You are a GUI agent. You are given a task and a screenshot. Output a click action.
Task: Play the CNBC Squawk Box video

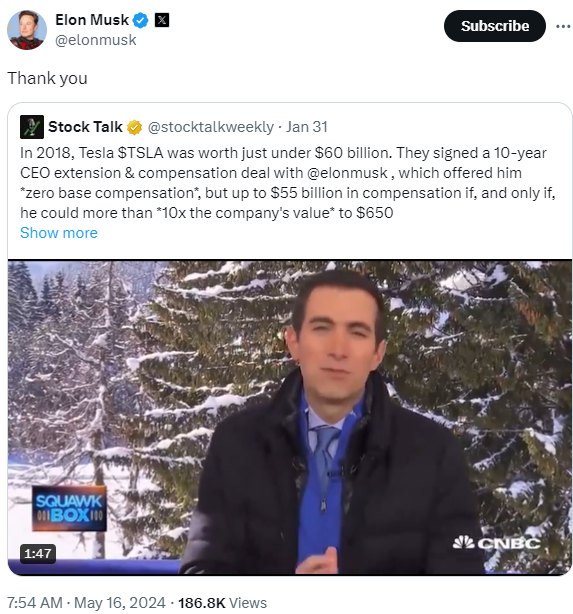pos(290,417)
